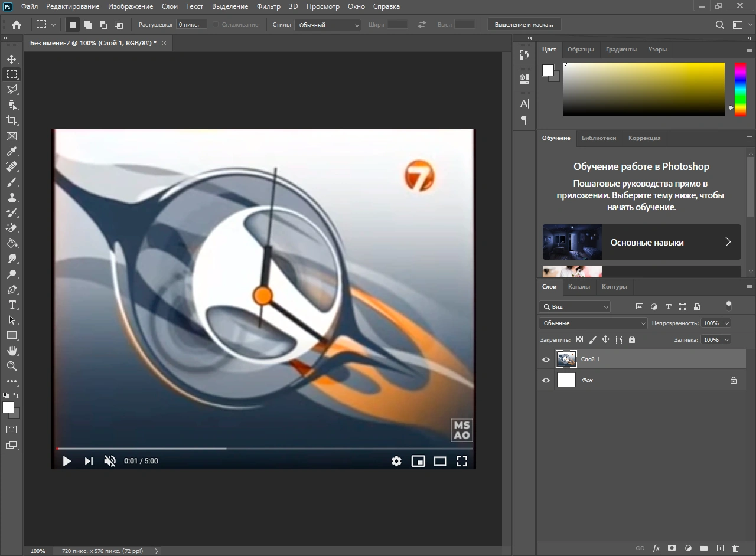Close the 'Без имени-2' document tab
The image size is (756, 556).
tap(164, 43)
